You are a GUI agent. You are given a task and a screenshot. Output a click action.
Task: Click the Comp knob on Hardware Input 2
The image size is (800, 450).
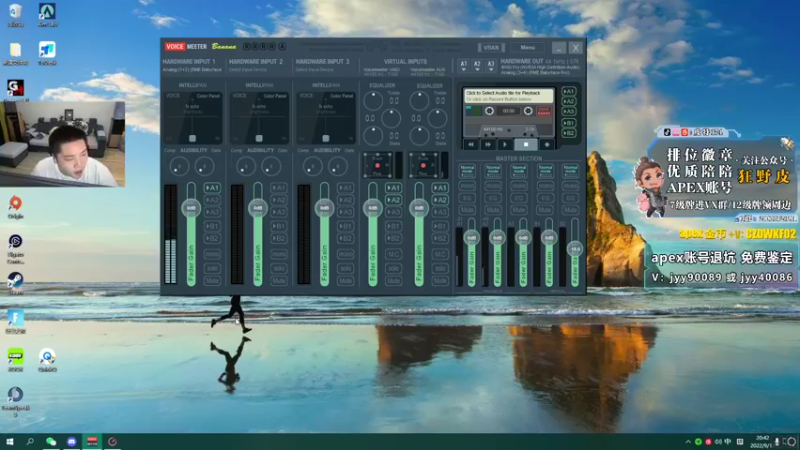(x=245, y=166)
